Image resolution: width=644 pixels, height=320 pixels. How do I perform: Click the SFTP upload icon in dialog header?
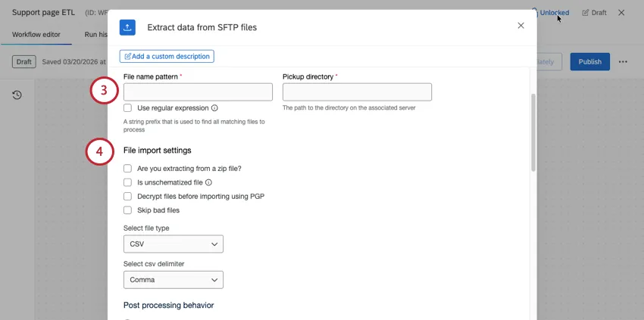coord(127,27)
